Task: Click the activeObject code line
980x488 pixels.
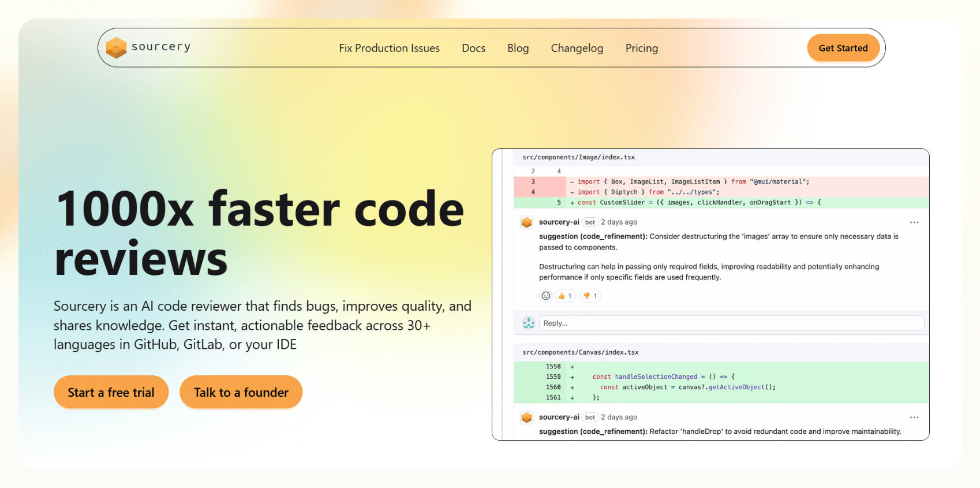Action: click(x=721, y=388)
